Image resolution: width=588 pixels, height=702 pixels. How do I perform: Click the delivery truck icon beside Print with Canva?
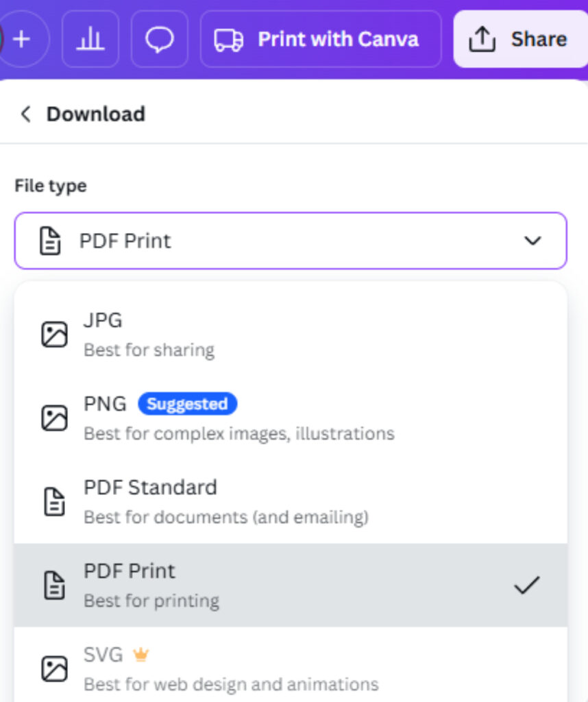click(229, 39)
